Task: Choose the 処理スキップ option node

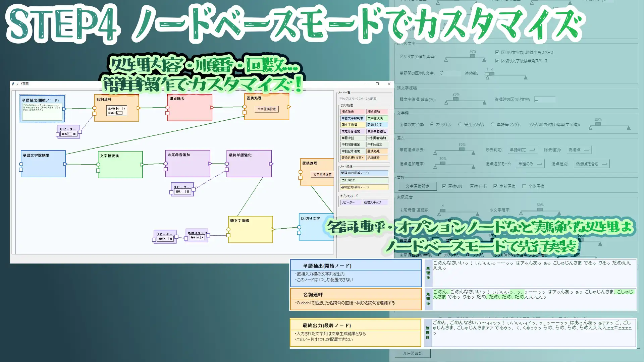Action: (x=373, y=202)
